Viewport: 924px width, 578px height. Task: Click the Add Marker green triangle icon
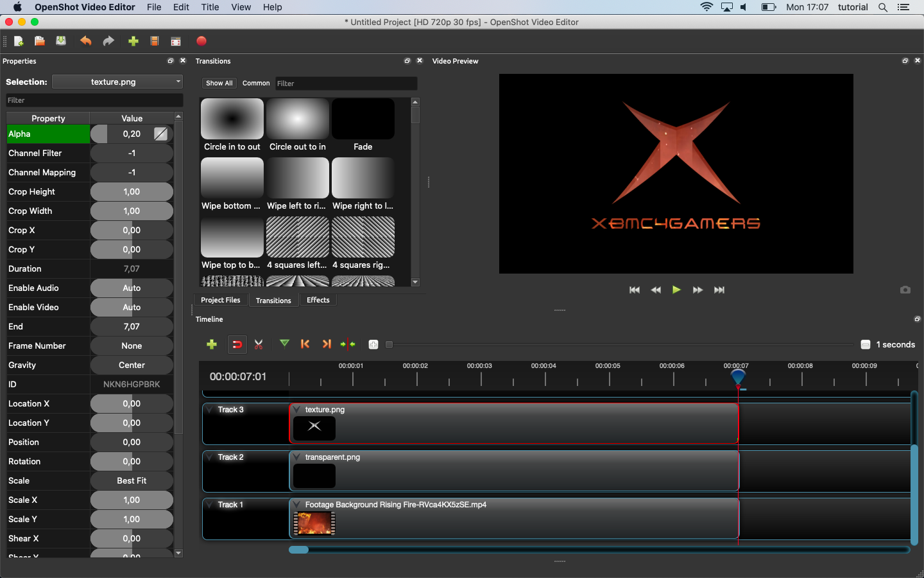[284, 344]
